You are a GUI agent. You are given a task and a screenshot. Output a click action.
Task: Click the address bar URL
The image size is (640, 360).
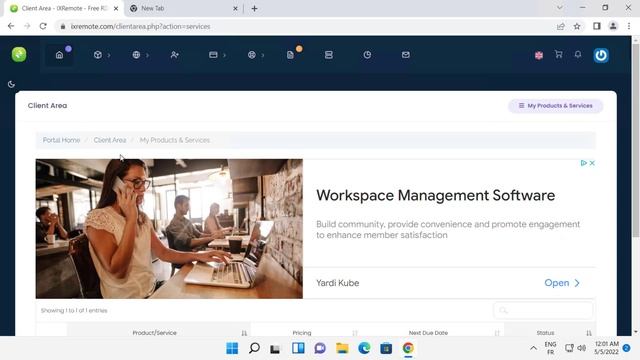(x=140, y=26)
